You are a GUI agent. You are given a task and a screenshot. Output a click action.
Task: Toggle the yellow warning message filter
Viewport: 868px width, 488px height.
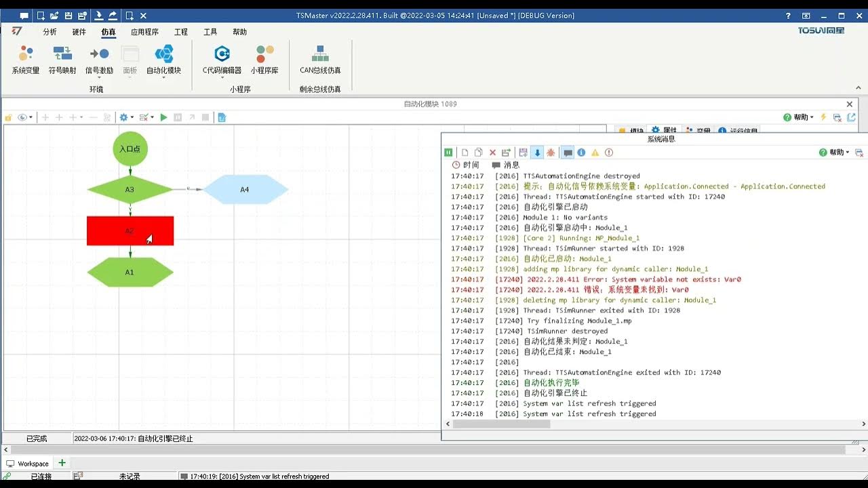coord(595,152)
